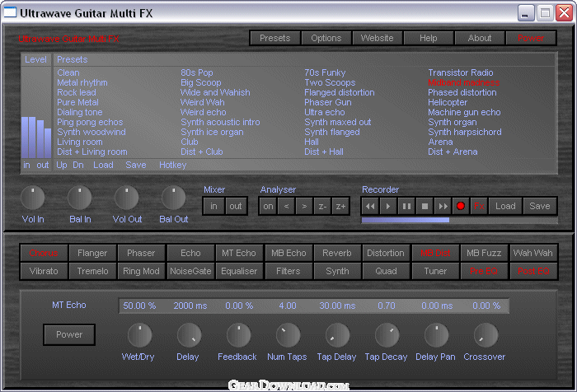Click the Num Taps knob

pos(288,335)
